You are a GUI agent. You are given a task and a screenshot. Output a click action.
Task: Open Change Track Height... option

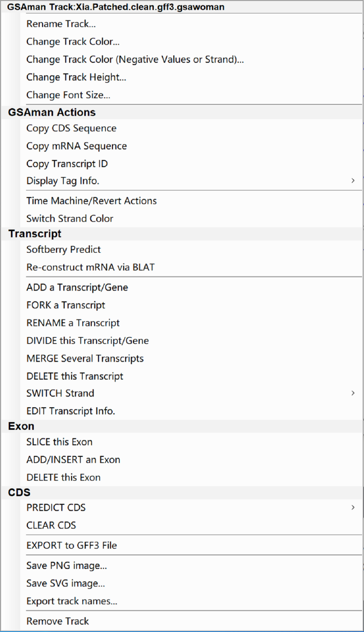coord(76,77)
